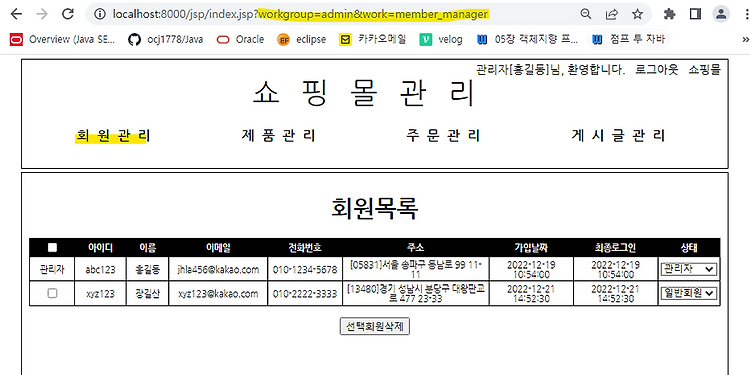Go back with the browser back arrow
This screenshot has width=750, height=375.
coord(16,14)
